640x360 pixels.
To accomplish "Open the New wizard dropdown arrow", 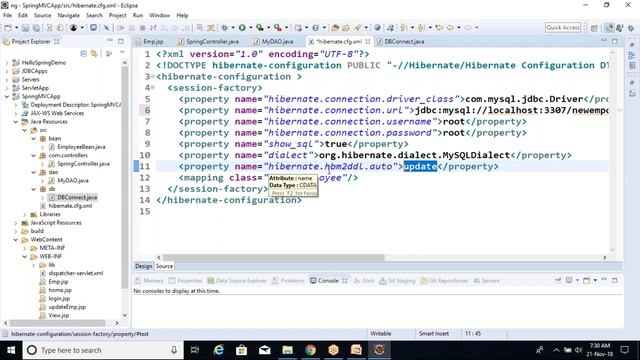I will coord(16,28).
